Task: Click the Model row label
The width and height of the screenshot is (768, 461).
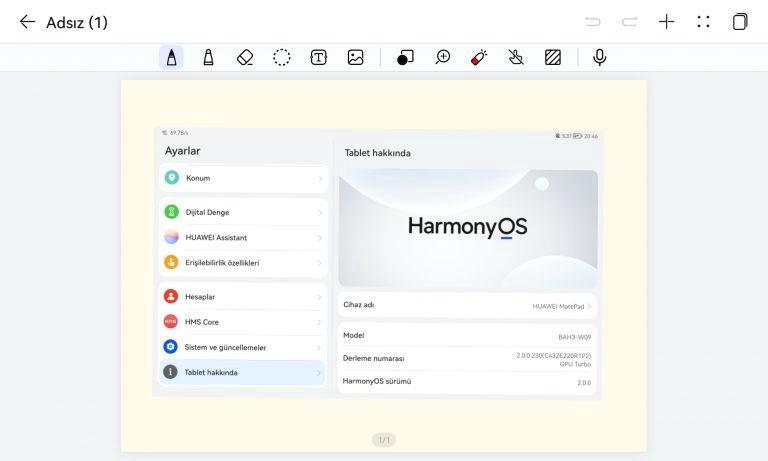Action: 354,336
